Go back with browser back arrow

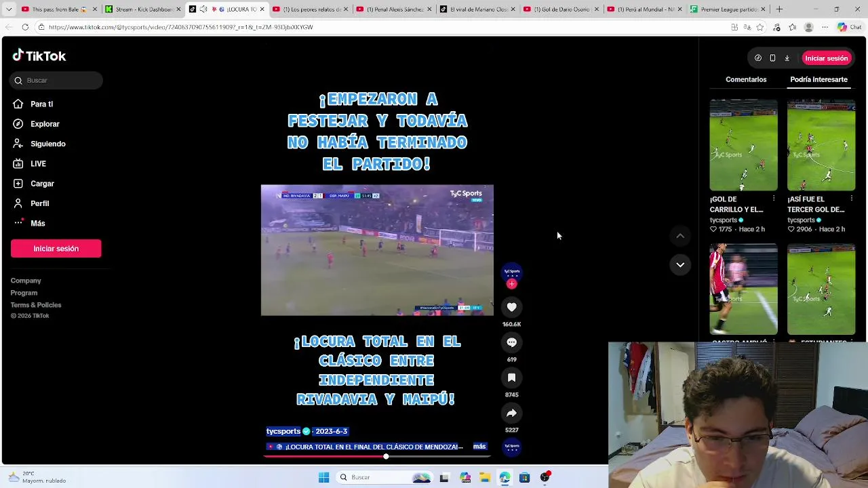point(9,27)
